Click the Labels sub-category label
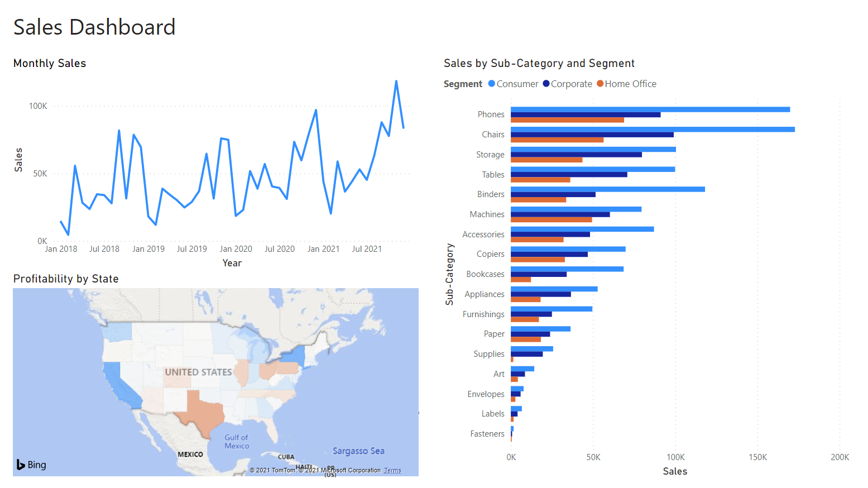This screenshot has height=488, width=868. [x=493, y=414]
